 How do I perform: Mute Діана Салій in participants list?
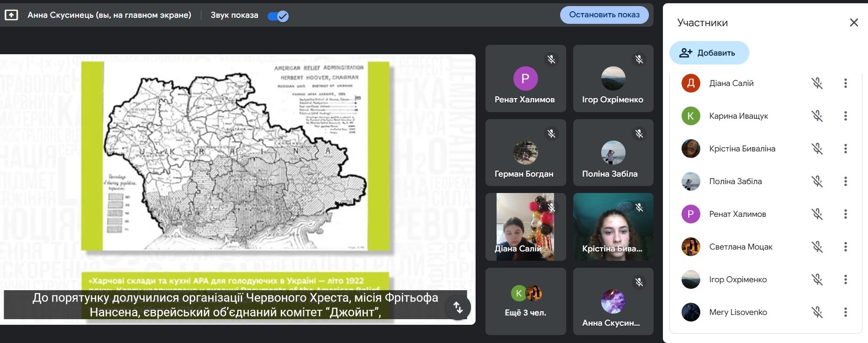point(817,83)
